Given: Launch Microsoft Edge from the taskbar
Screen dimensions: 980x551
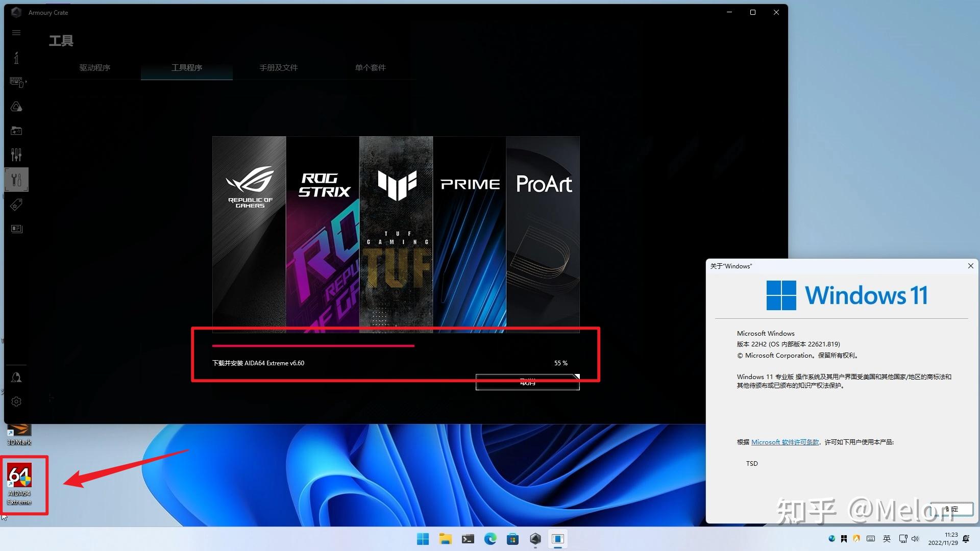Looking at the screenshot, I should (x=490, y=539).
